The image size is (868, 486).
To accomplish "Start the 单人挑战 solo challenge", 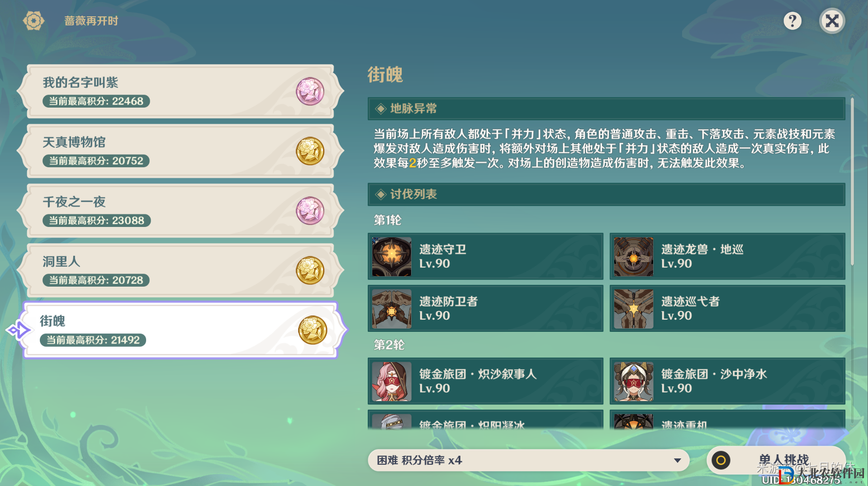I will [x=776, y=460].
